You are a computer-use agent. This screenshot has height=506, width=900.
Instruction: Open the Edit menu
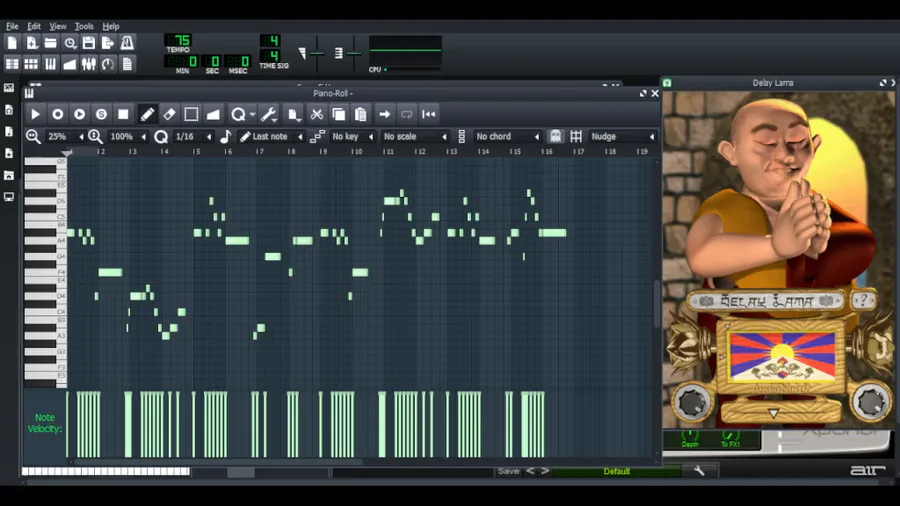click(34, 26)
